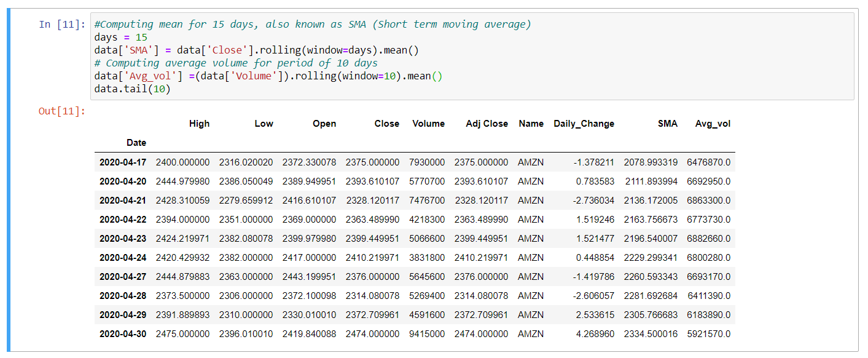The image size is (868, 358).
Task: Click the 2020-04-23 row date
Action: tap(123, 239)
